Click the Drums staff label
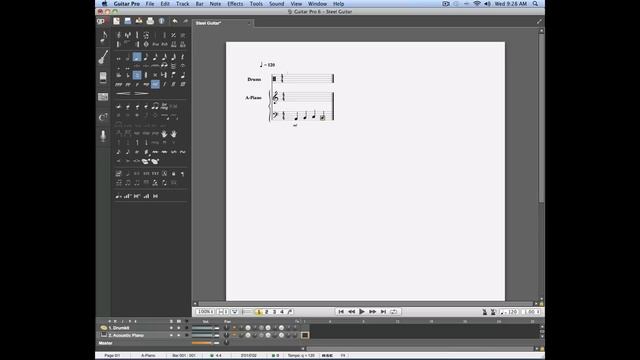The width and height of the screenshot is (640, 360). click(254, 79)
